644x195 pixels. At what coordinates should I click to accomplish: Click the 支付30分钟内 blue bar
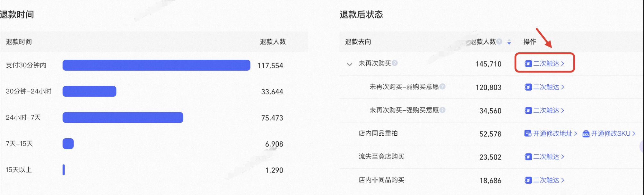(x=156, y=65)
